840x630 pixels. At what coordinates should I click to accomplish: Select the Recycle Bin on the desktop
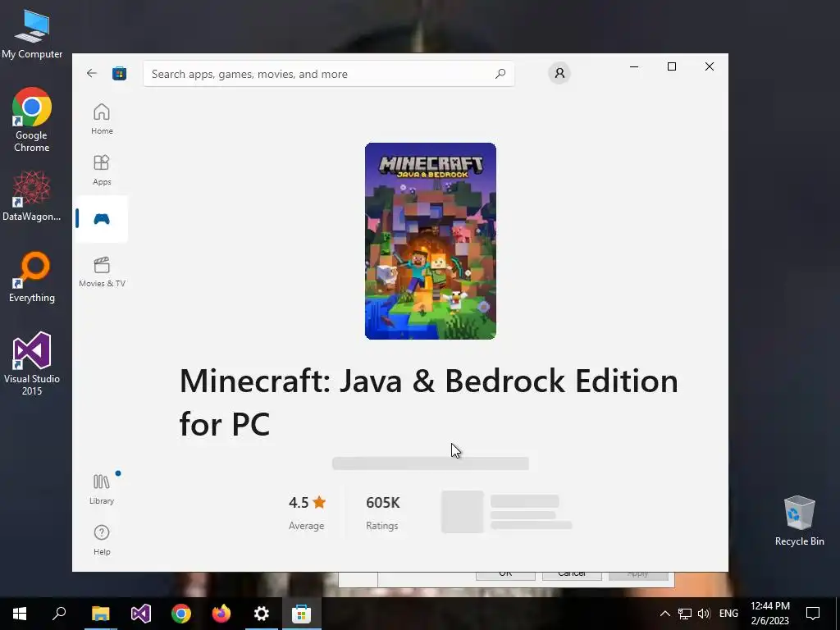799,521
